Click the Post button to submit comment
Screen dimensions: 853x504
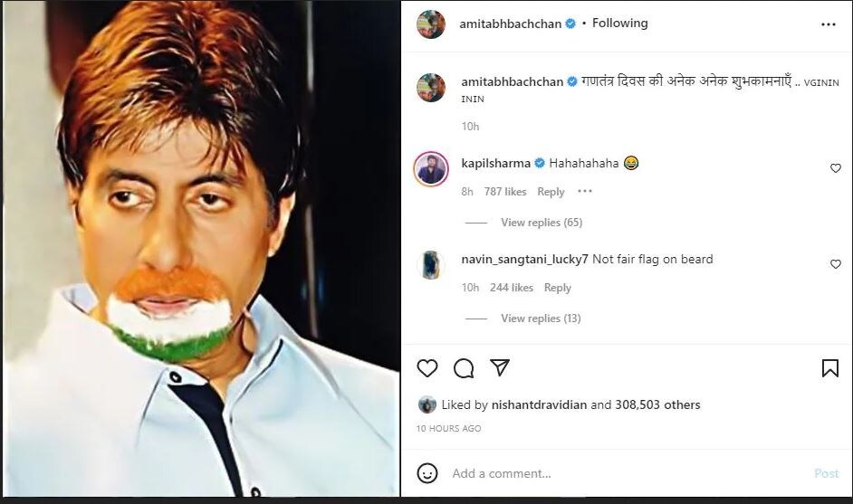(x=826, y=473)
